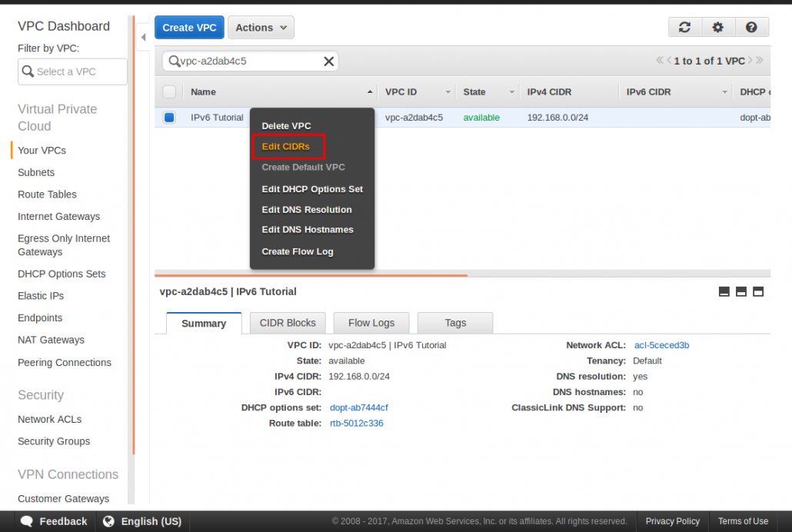This screenshot has height=532, width=792.
Task: Go to Peering Connections in sidebar
Action: [x=64, y=363]
